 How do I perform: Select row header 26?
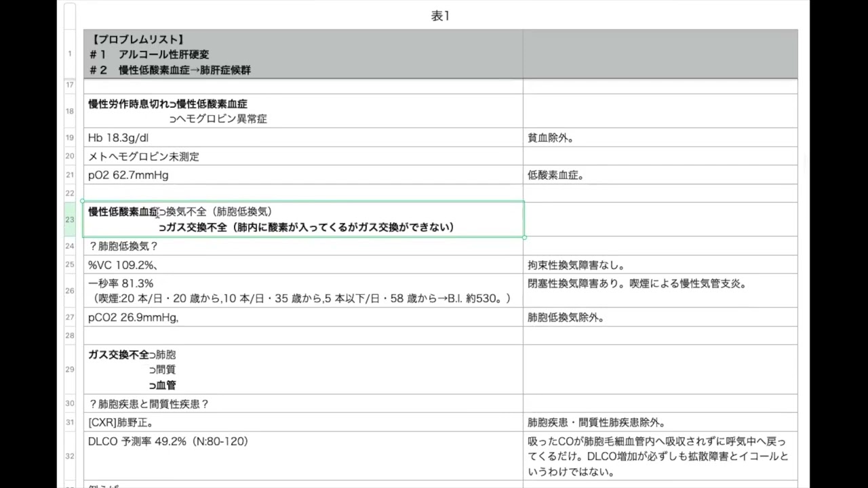pos(70,291)
